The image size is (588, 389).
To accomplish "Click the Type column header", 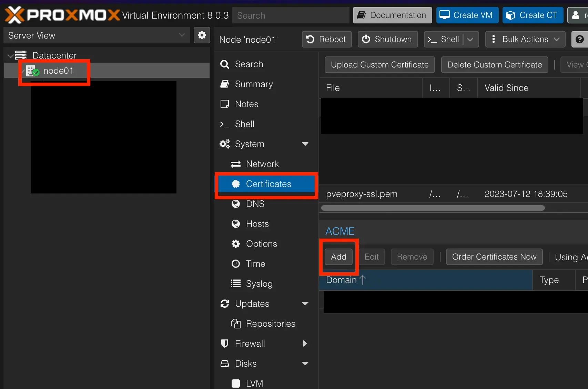I will (554, 280).
